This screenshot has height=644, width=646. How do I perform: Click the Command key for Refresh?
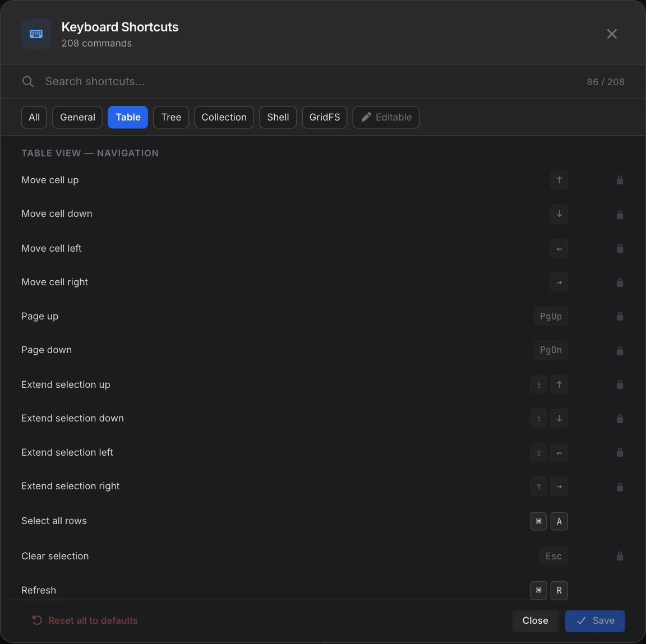(538, 590)
